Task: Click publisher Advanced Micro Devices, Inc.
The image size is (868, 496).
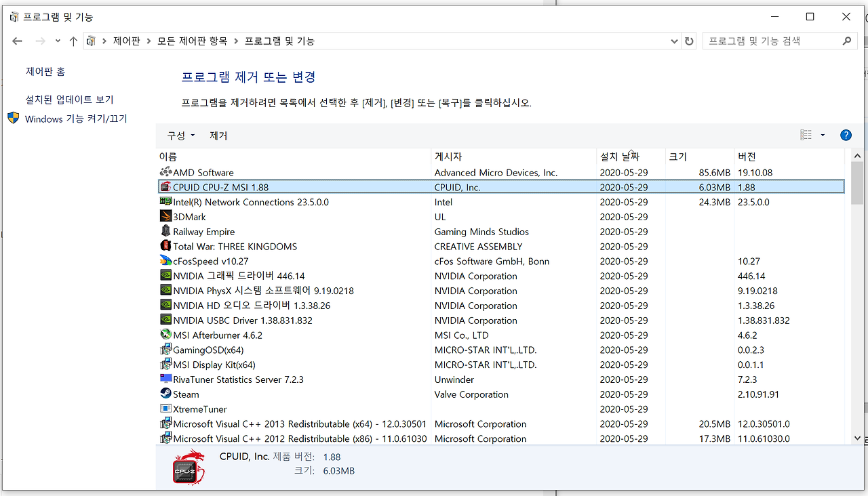Action: pos(496,172)
